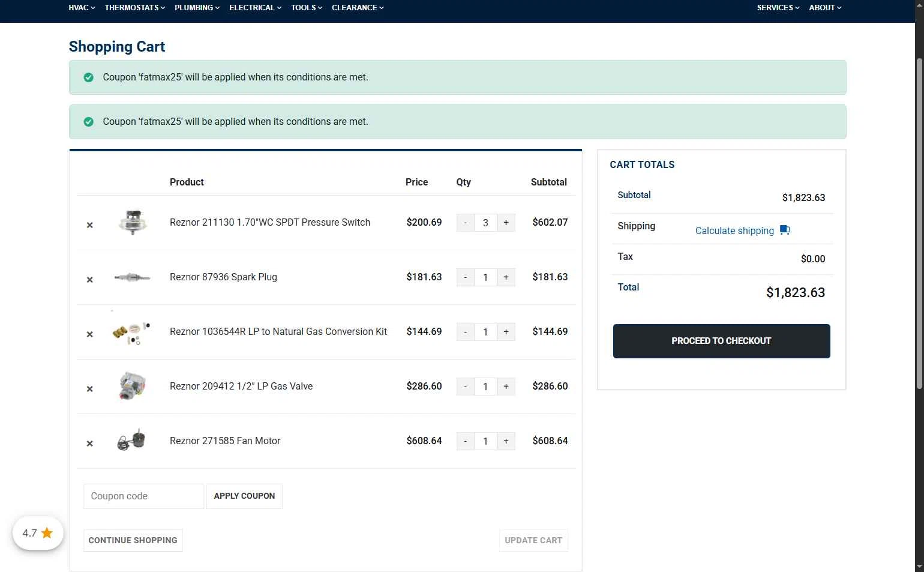The height and width of the screenshot is (572, 924).
Task: Decrease quantity of Pressure Switch
Action: (x=465, y=223)
